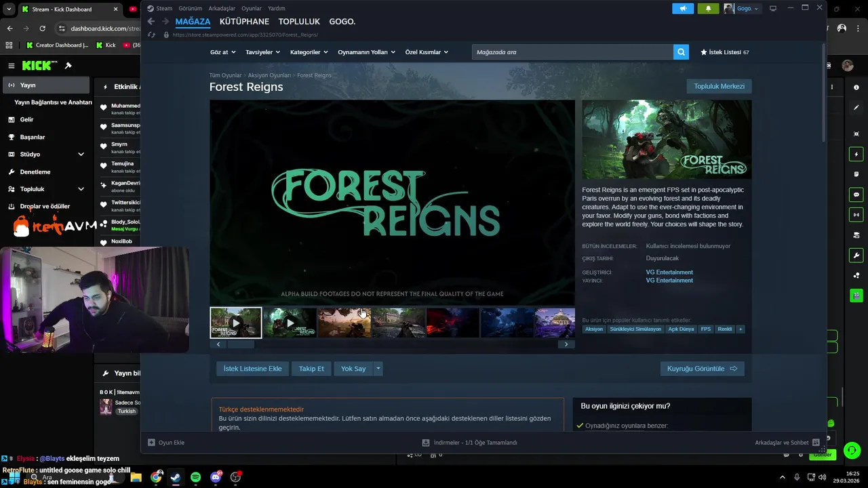Select the FPS tag

coord(706,329)
